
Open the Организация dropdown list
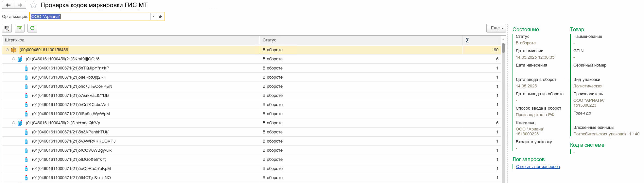coord(153,16)
